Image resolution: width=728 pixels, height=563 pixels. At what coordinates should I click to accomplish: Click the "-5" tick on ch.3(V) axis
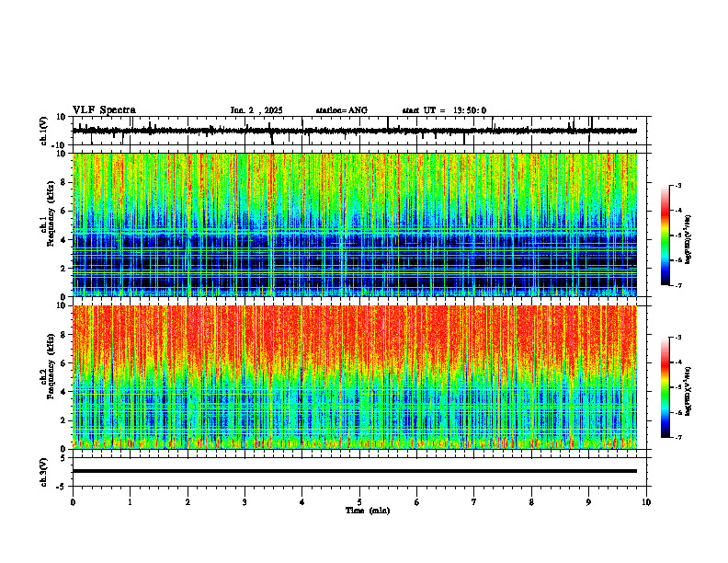pyautogui.click(x=62, y=487)
